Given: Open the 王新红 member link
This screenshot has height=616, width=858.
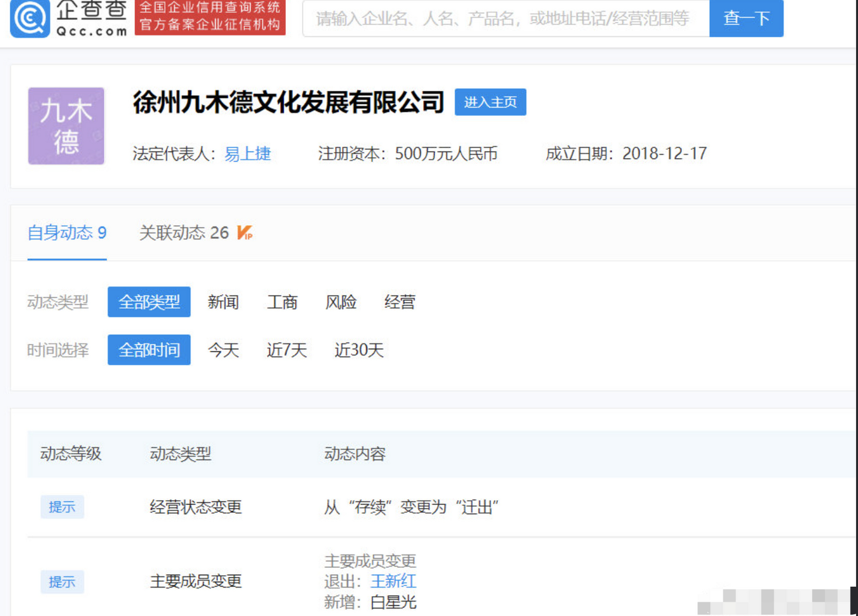Looking at the screenshot, I should tap(393, 581).
